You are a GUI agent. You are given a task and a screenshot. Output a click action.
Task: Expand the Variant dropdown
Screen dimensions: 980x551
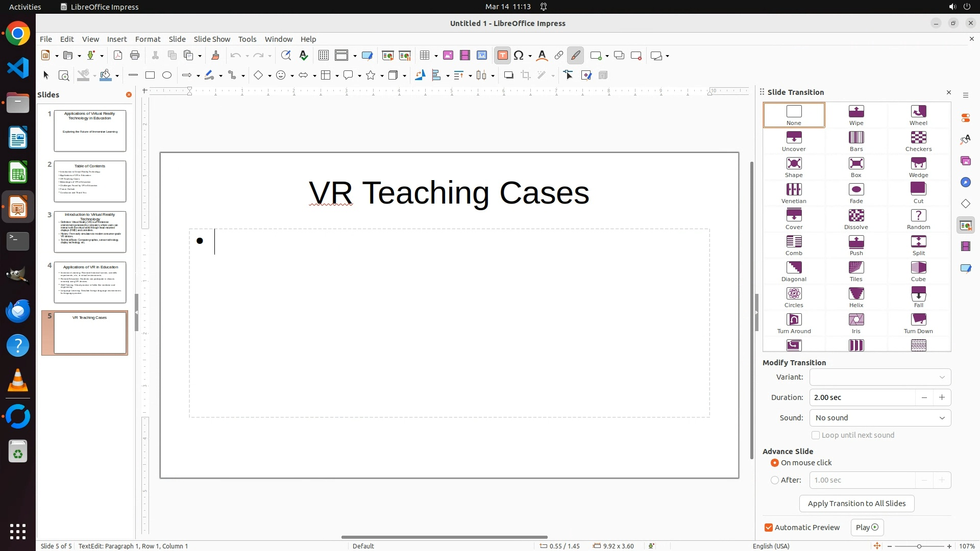pyautogui.click(x=880, y=377)
